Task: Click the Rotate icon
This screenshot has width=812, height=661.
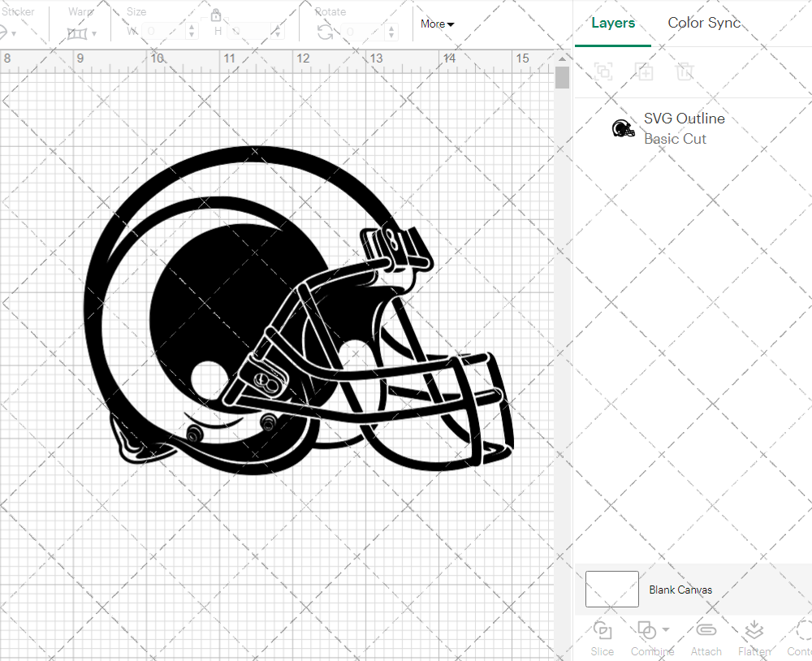Action: click(x=326, y=32)
